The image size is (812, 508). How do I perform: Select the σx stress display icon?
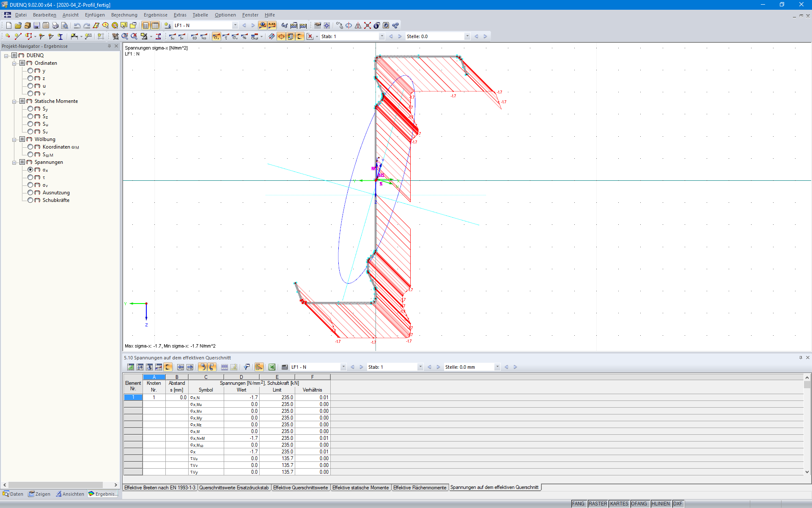pos(217,36)
